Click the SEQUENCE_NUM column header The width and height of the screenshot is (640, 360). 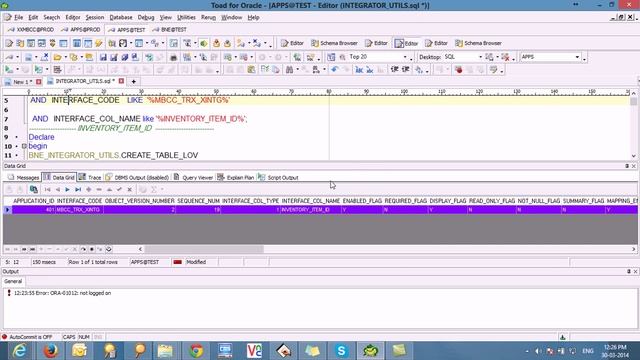click(198, 201)
